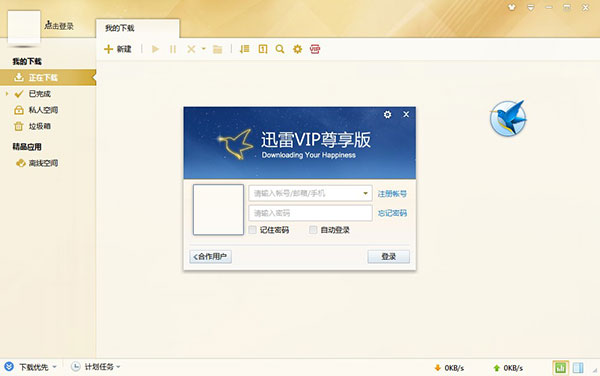The width and height of the screenshot is (600, 376).
Task: Maximize the Xunlei window
Action: tap(567, 7)
